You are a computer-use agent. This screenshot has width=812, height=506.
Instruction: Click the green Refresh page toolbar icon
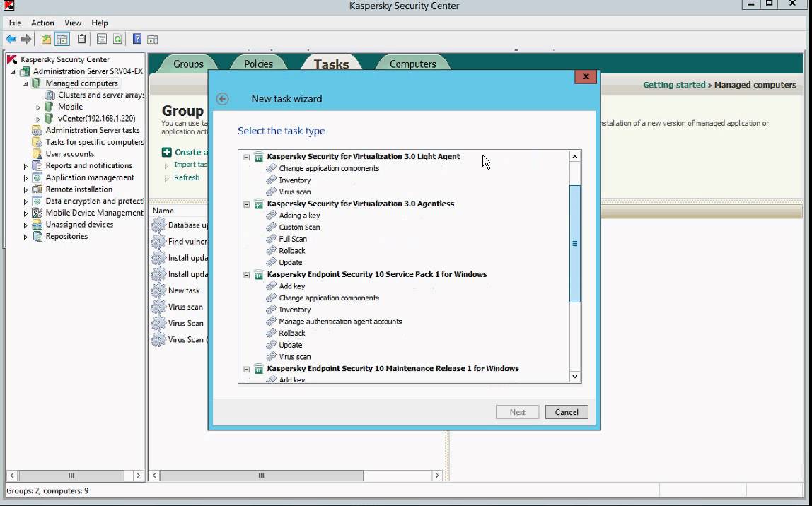(117, 40)
